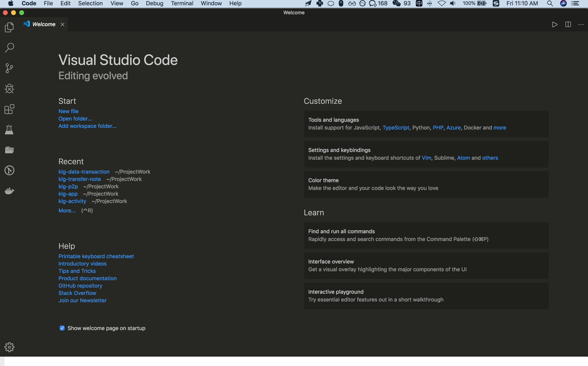Screen dimensions: 588x366
Task: Open the Project Manager folder icon
Action: pyautogui.click(x=9, y=150)
